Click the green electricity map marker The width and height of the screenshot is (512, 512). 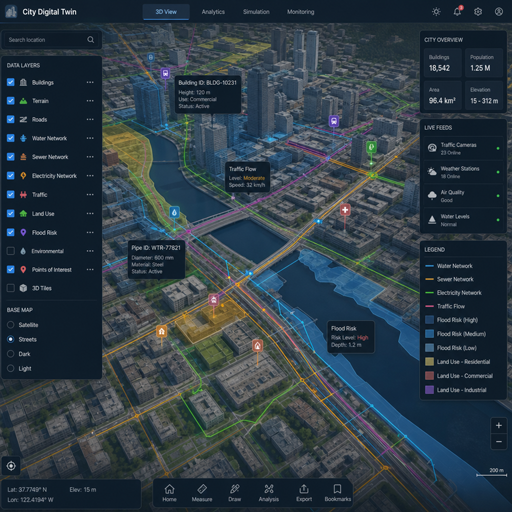tap(371, 147)
